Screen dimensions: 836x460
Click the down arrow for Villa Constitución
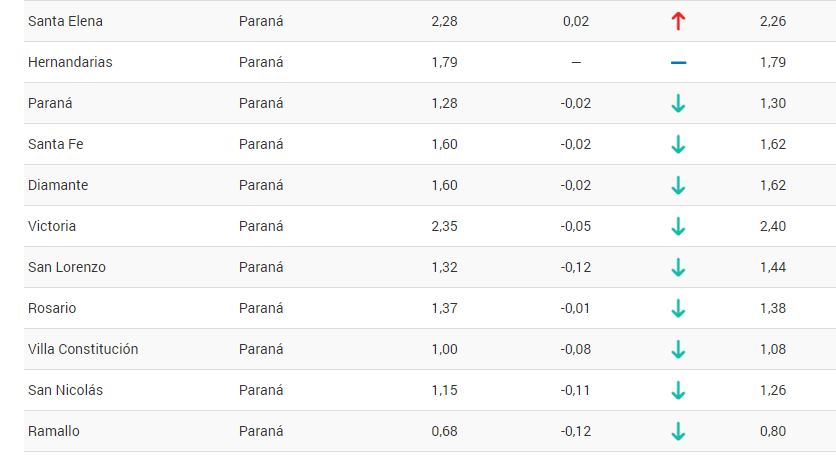pyautogui.click(x=678, y=350)
